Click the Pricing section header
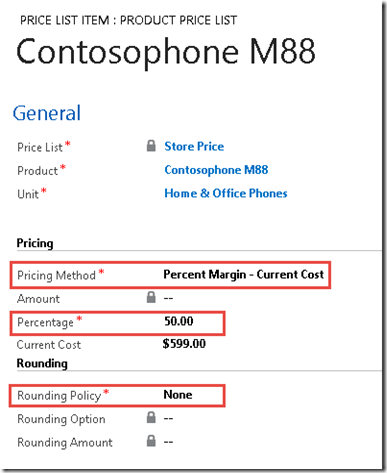Image resolution: width=387 pixels, height=473 pixels. [x=35, y=243]
